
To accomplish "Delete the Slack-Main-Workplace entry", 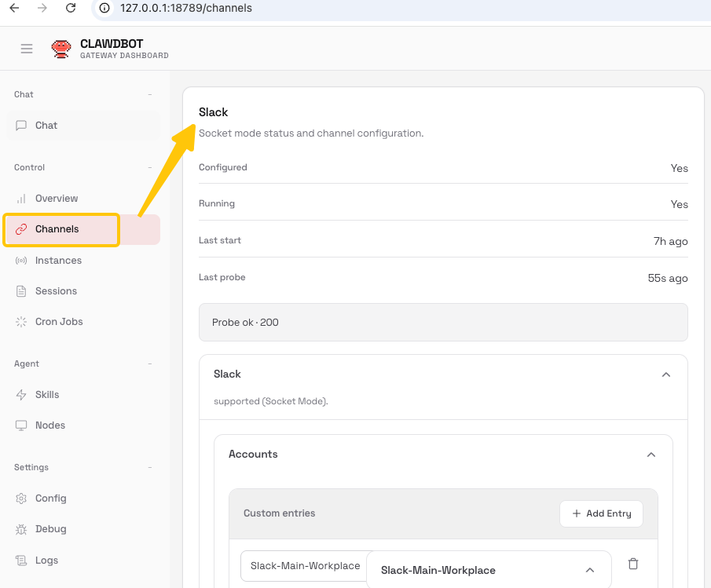I will pos(633,564).
